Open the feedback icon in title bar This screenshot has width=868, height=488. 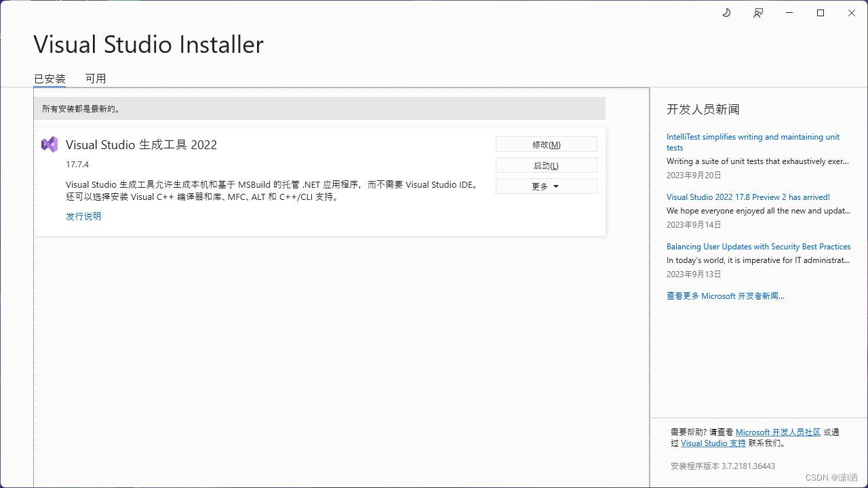pos(758,13)
